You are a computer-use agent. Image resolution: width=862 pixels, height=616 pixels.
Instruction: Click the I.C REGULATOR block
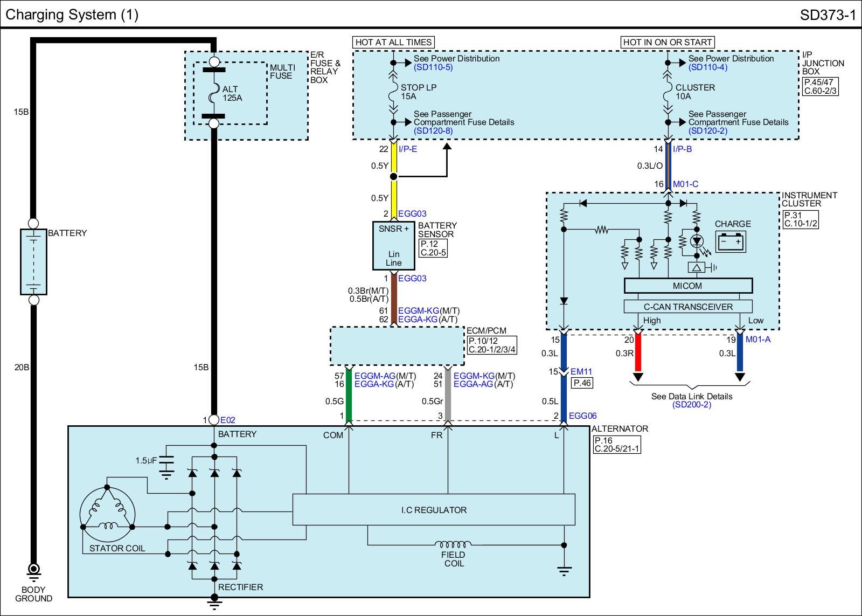[434, 510]
